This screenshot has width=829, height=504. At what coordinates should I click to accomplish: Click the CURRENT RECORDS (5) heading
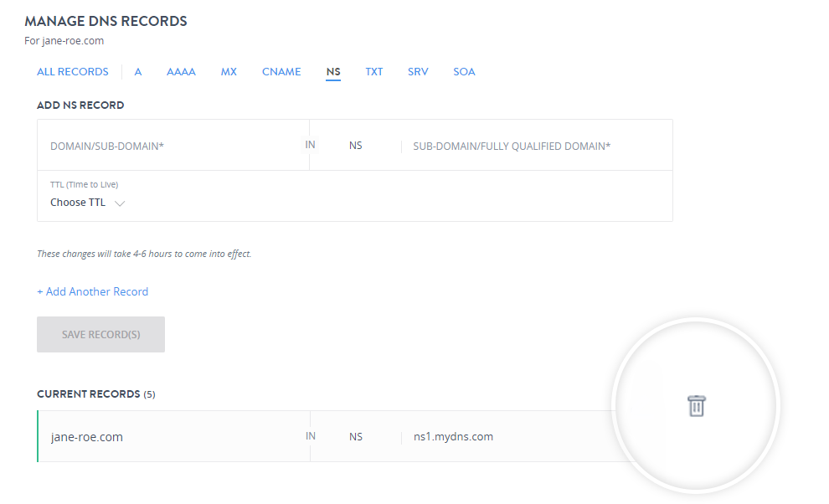point(95,394)
